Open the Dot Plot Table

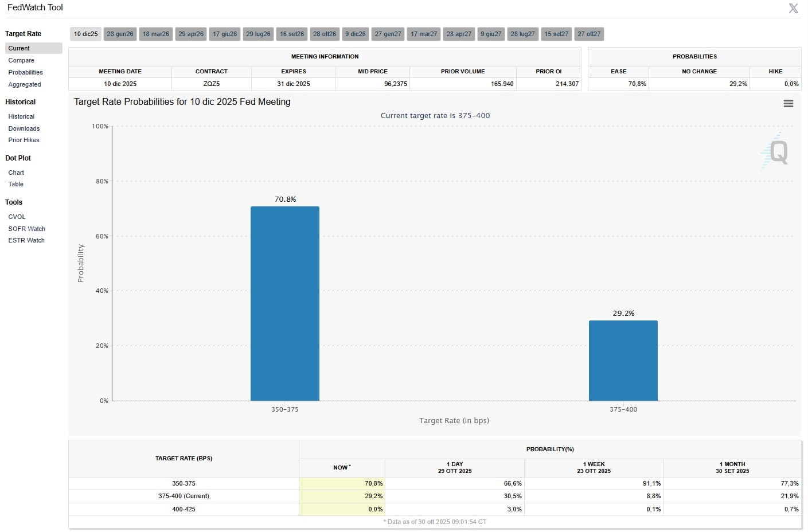[15, 184]
